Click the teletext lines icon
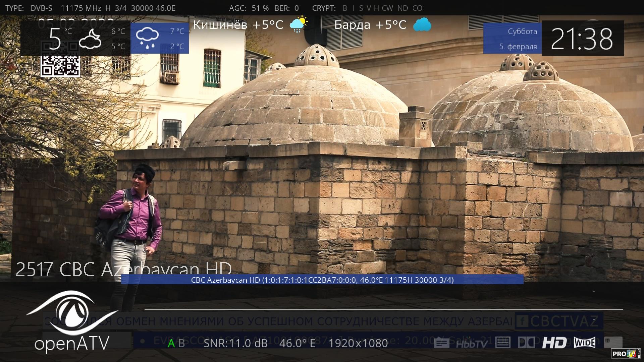644x362 pixels. click(x=502, y=343)
